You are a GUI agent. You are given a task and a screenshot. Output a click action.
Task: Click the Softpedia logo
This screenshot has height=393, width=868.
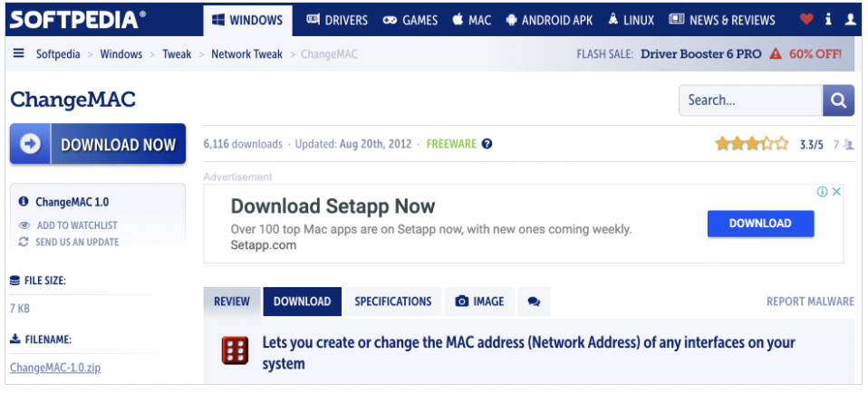point(78,20)
